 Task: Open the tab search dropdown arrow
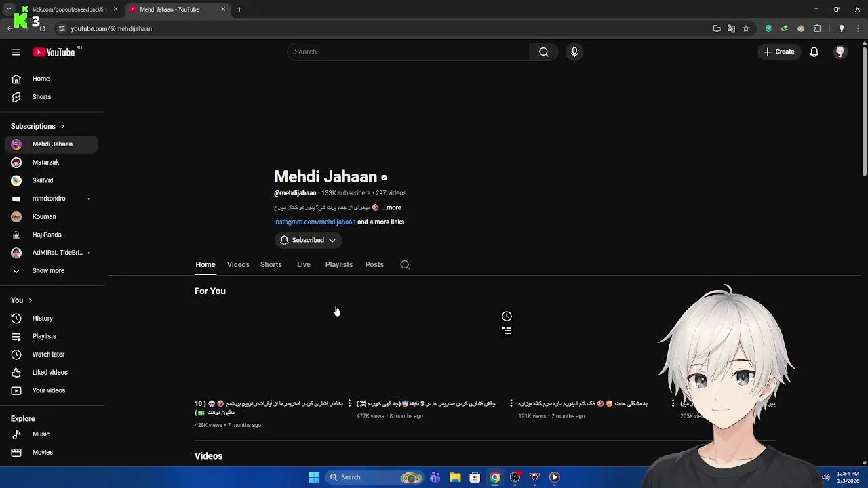coord(8,9)
